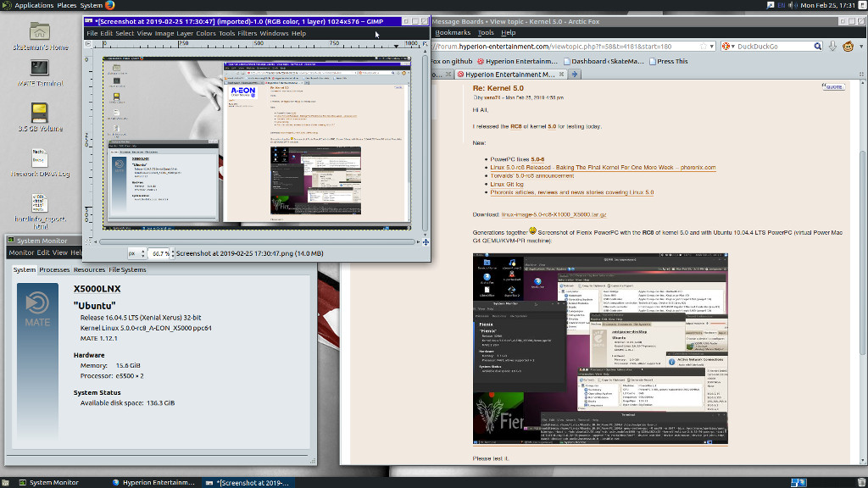Screen dimensions: 868x488
Task: Close the Hyperion Entertainment M... tab
Action: point(561,75)
